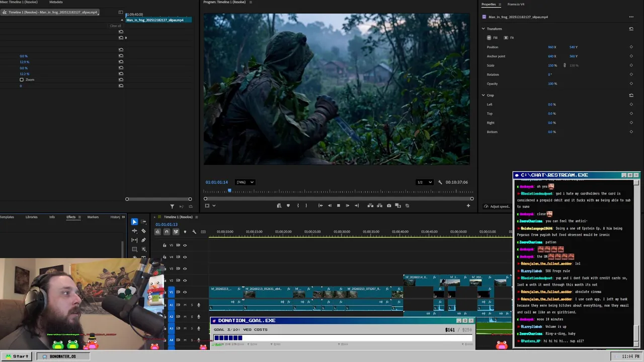Toggle V1 track visibility eye
Screen dimensions: 644x362
pos(185,292)
